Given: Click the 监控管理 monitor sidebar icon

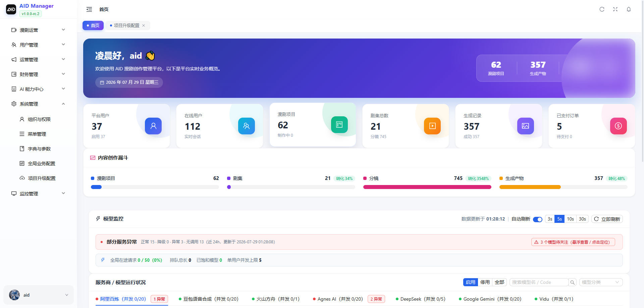Looking at the screenshot, I should pyautogui.click(x=14, y=194).
